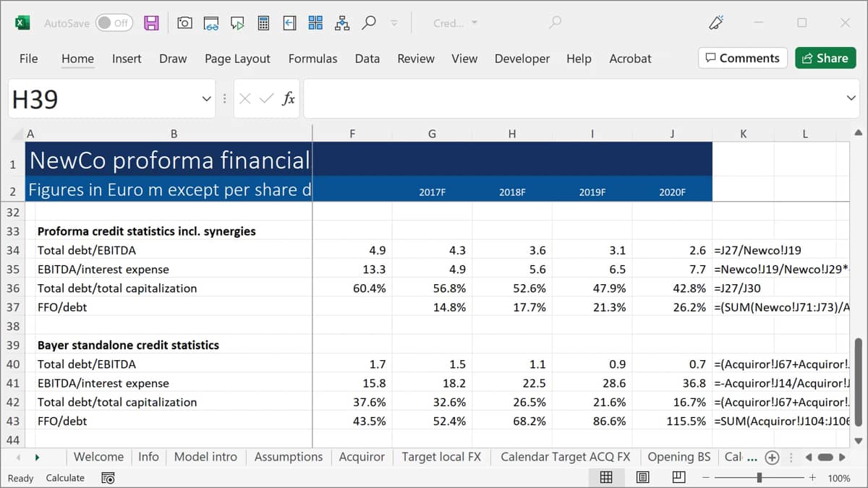This screenshot has height=488, width=868.
Task: Click the Excel application logo icon
Action: pos(22,23)
